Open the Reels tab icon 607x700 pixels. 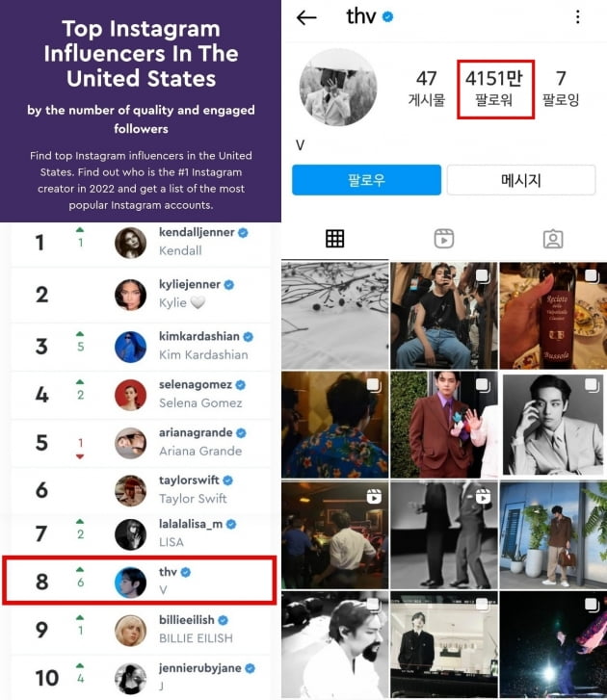(444, 239)
